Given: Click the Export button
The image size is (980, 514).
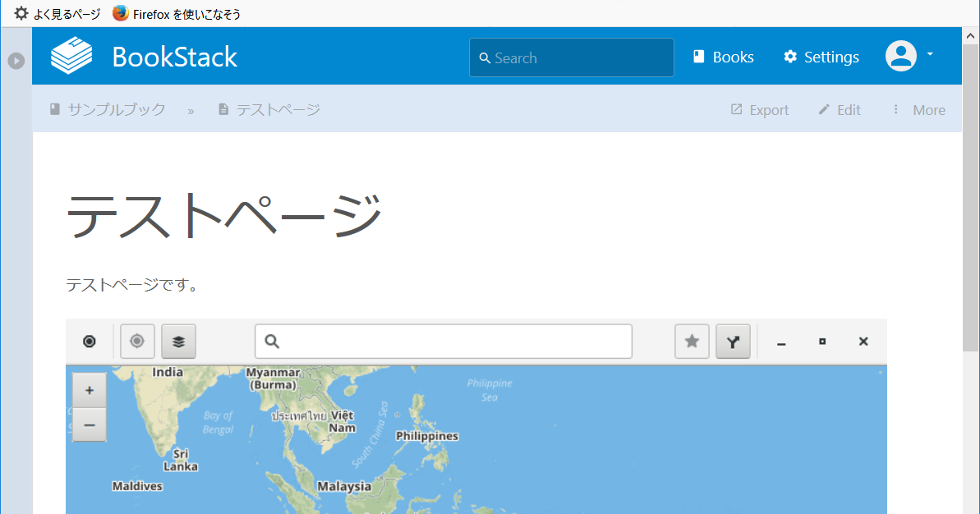Looking at the screenshot, I should click(758, 108).
